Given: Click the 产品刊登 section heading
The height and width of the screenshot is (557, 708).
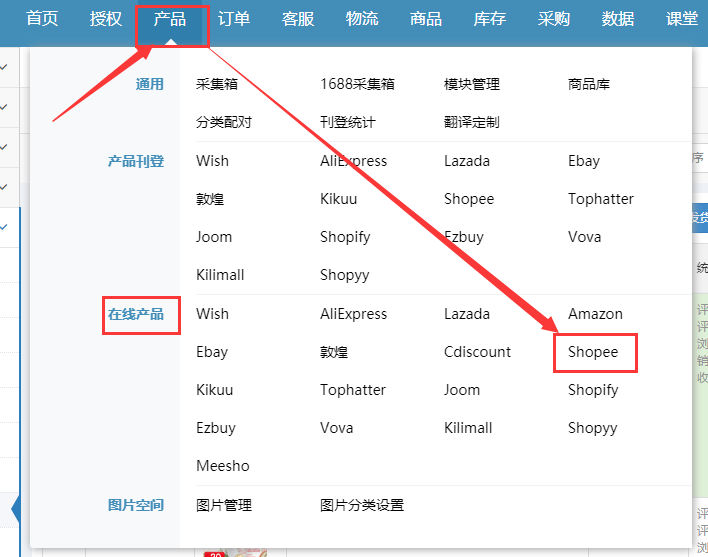Looking at the screenshot, I should tap(135, 161).
